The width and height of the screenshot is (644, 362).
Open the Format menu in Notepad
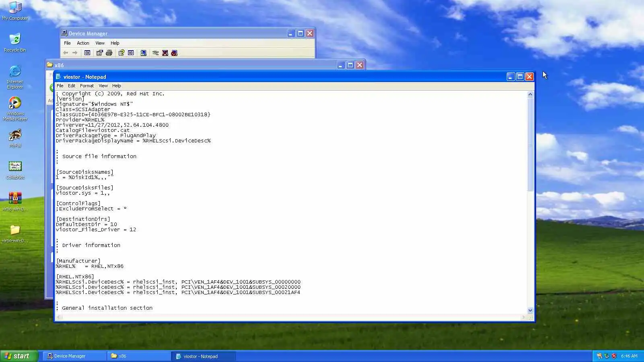click(87, 86)
